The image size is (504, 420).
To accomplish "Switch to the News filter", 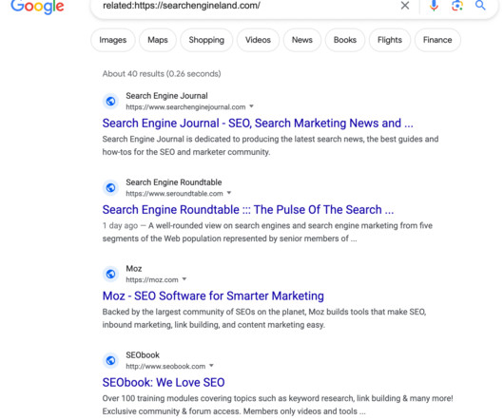I will pos(302,40).
